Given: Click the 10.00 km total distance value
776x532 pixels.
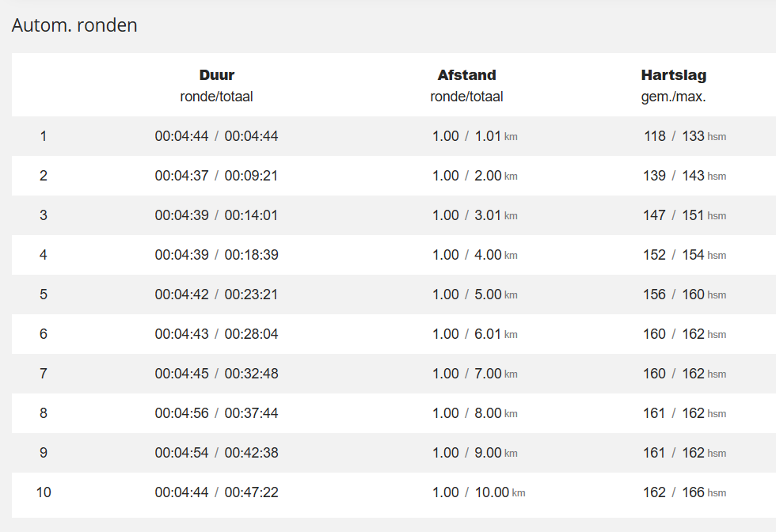Looking at the screenshot, I should coord(492,492).
